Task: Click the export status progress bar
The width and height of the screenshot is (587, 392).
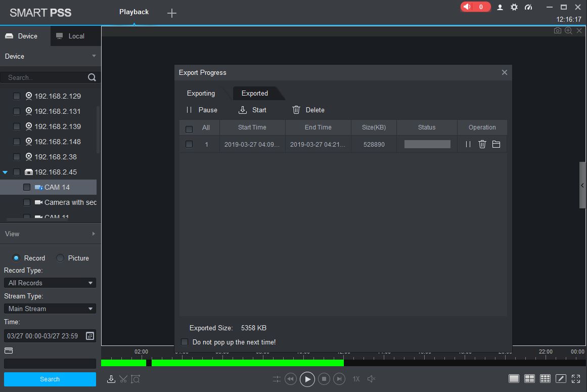Action: [x=427, y=144]
